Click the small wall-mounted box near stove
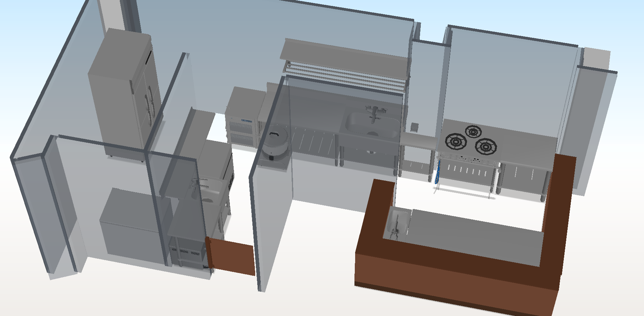The height and width of the screenshot is (316, 644). point(414,127)
